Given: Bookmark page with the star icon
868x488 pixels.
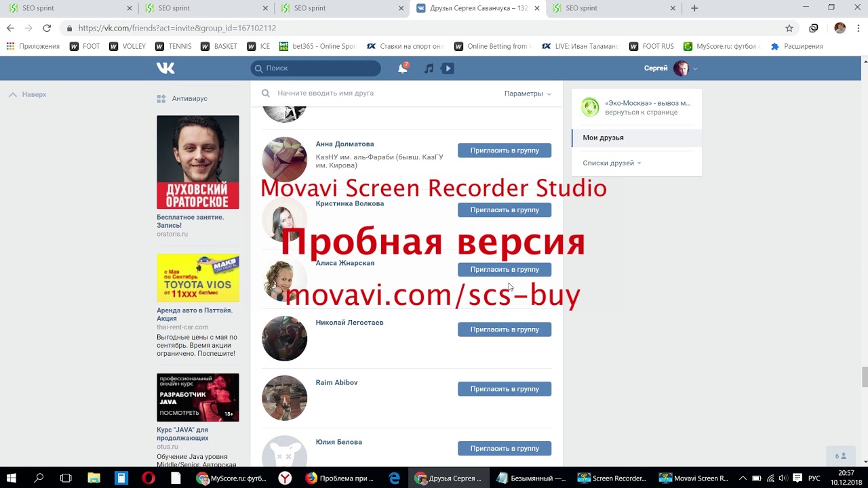Looking at the screenshot, I should point(789,28).
